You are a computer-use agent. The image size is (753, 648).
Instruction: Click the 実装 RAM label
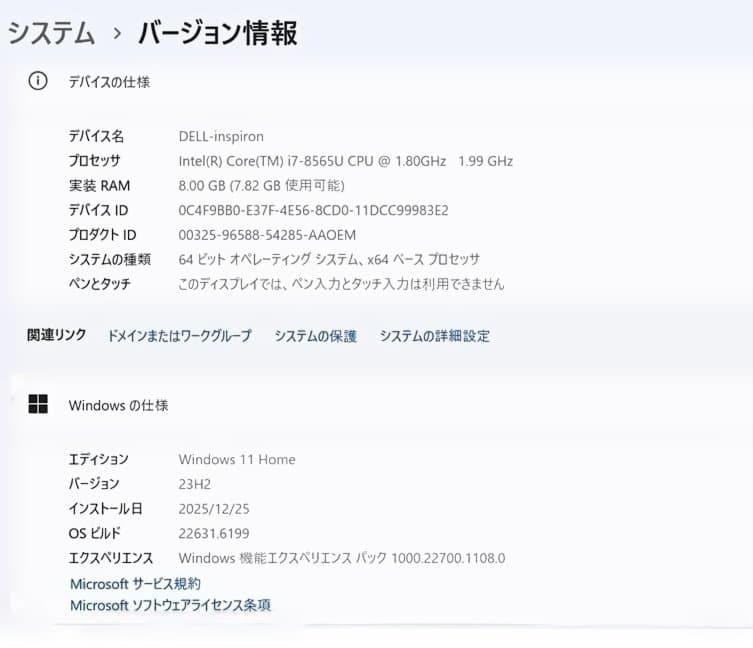pos(99,185)
